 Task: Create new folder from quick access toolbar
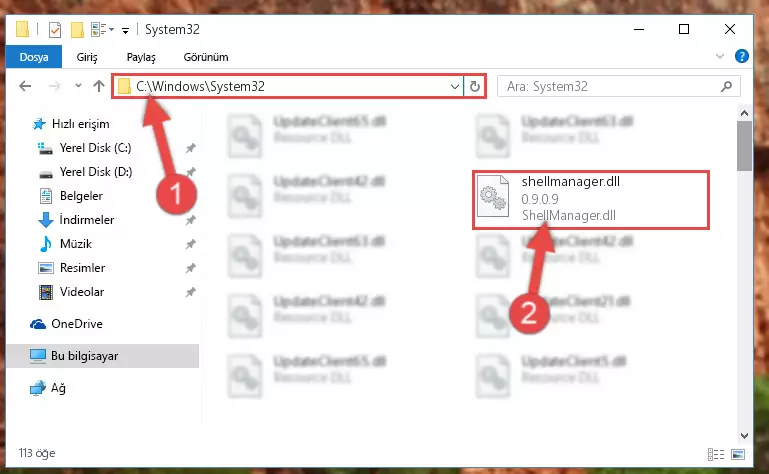[x=77, y=30]
